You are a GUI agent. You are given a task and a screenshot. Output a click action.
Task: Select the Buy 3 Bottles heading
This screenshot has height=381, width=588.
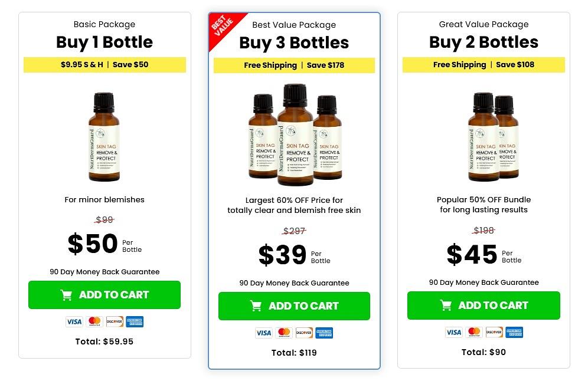(294, 42)
